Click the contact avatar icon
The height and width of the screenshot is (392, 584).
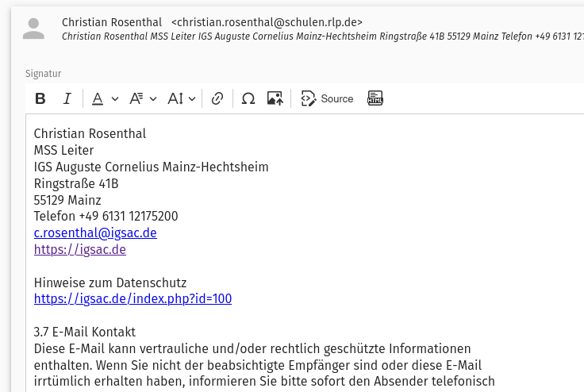coord(33,29)
